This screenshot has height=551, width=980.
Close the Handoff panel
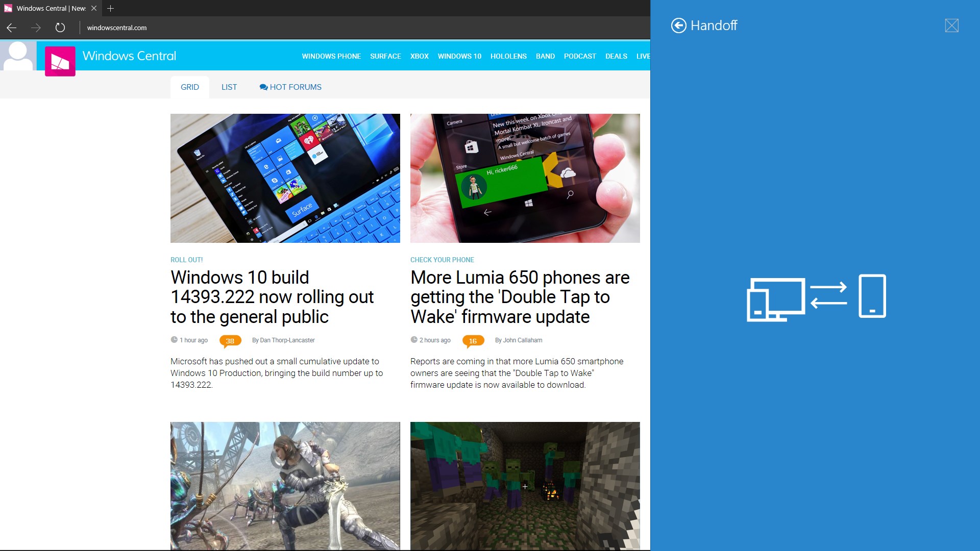coord(951,26)
